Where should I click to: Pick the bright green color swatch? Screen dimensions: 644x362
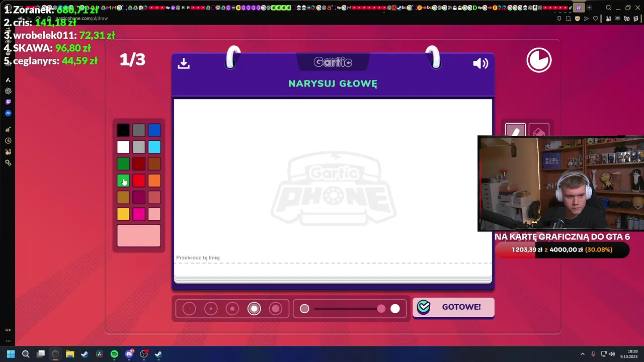(123, 180)
